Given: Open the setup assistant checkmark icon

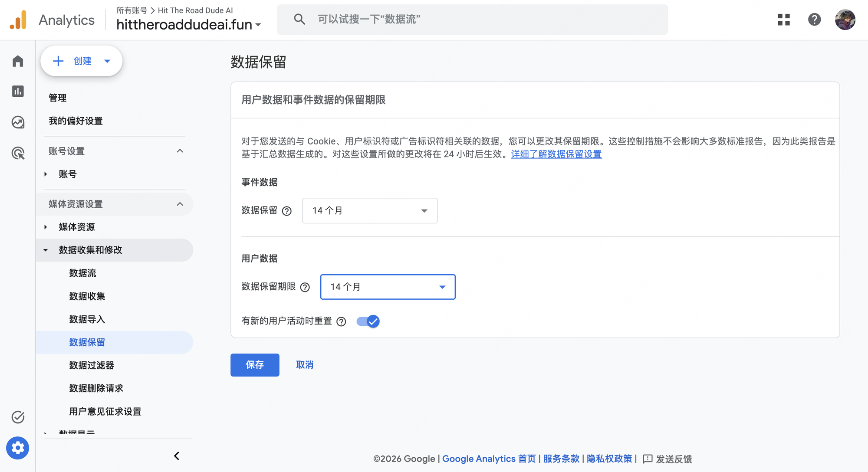Looking at the screenshot, I should click(x=18, y=417).
